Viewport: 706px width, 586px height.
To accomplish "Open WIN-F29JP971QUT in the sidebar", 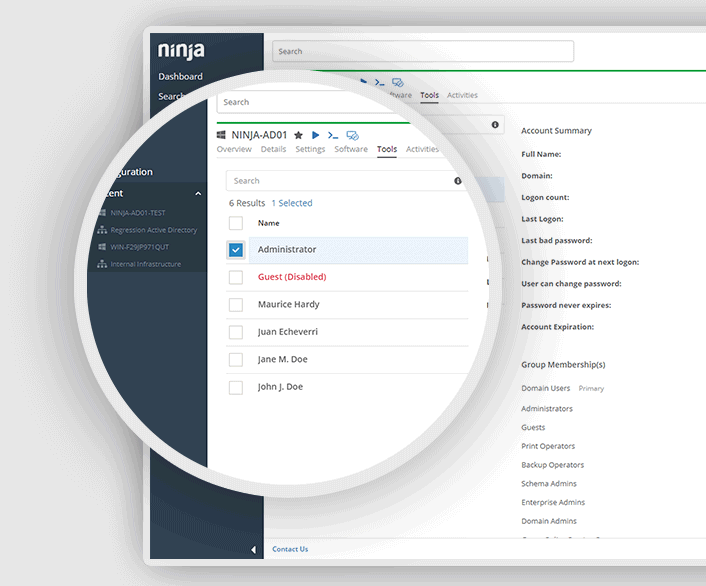I will [140, 247].
